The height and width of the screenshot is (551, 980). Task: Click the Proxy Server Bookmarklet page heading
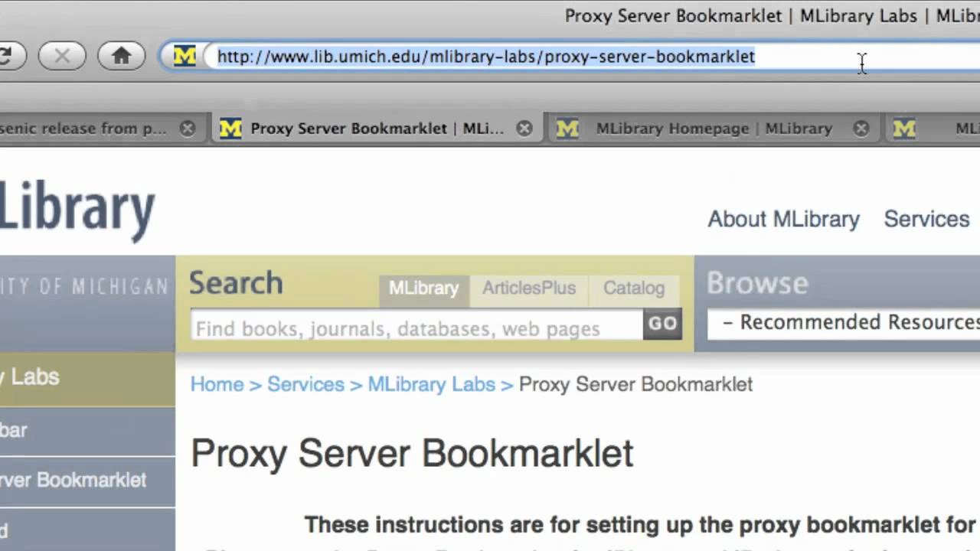point(412,453)
